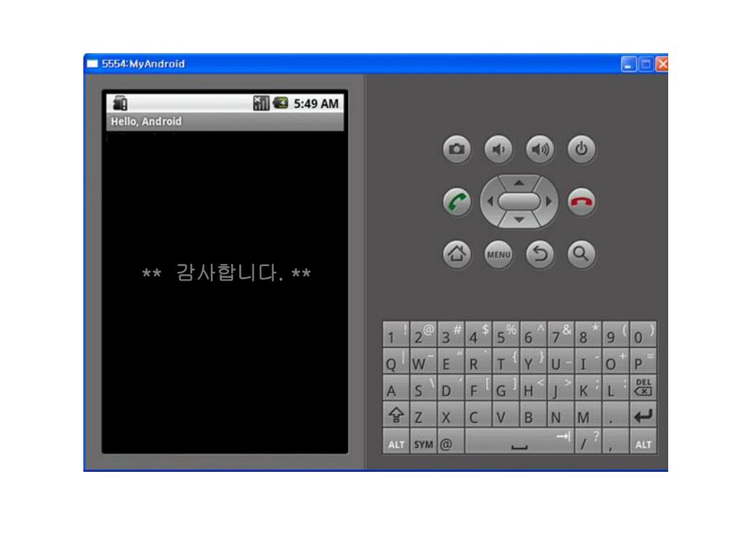Viewport: 747px width, 560px height.
Task: Click the D-pad center select button
Action: 519,201
